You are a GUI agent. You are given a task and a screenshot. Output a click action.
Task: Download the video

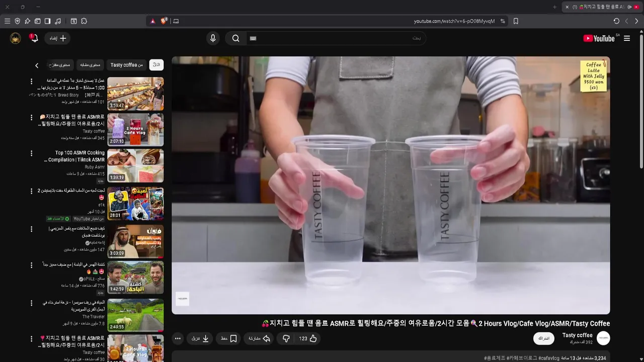[x=200, y=338]
